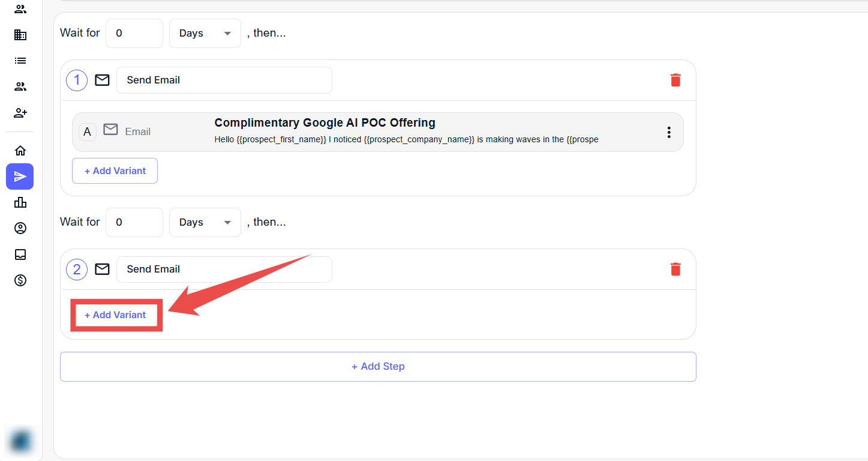Open the inbox tray icon in sidebar
This screenshot has height=461, width=868.
(20, 255)
